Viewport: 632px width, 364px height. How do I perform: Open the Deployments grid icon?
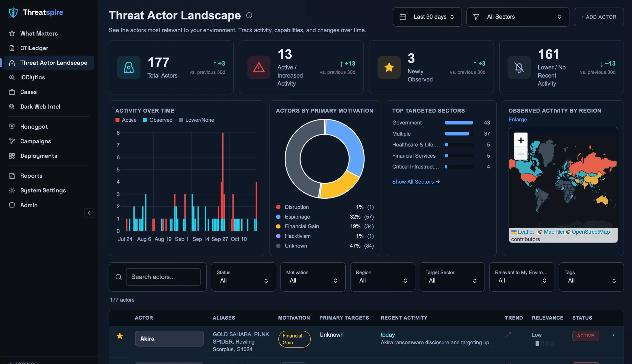pos(12,156)
